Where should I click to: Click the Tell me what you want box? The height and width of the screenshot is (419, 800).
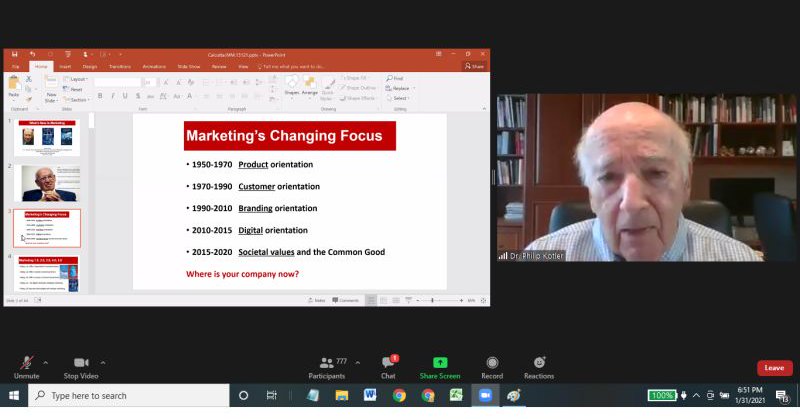coord(291,66)
